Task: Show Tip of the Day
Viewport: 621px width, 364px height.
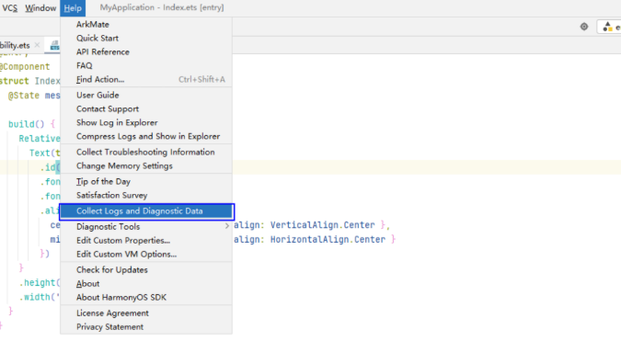Action: tap(146, 182)
